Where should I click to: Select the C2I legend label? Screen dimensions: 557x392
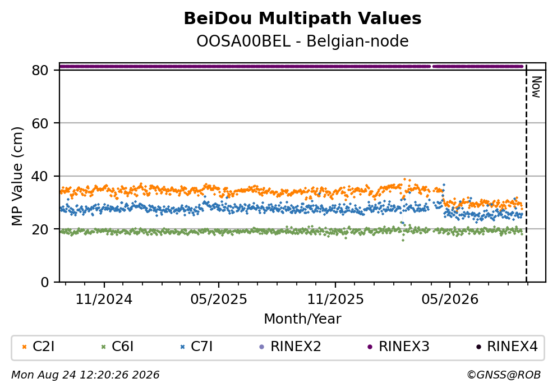tap(44, 347)
